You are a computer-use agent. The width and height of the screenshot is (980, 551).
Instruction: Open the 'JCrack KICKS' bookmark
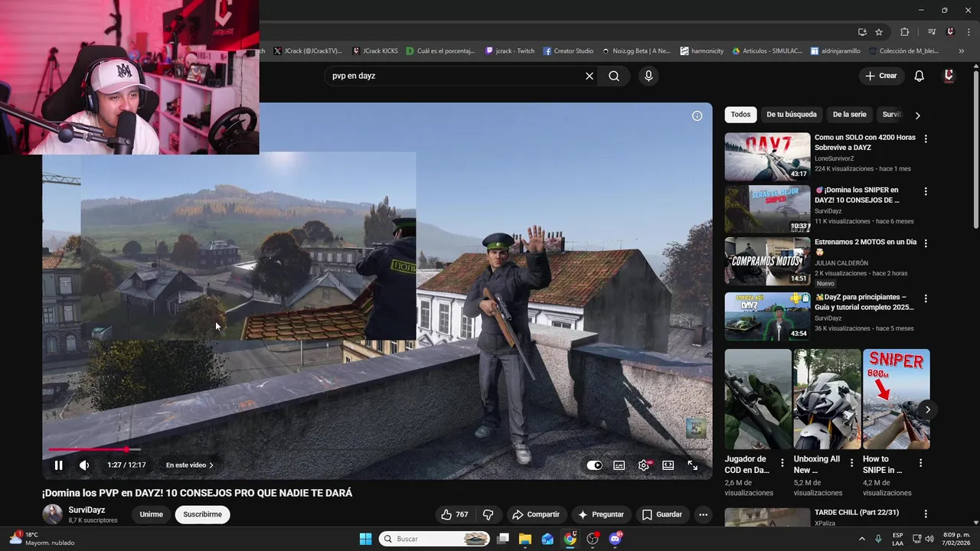coord(375,51)
